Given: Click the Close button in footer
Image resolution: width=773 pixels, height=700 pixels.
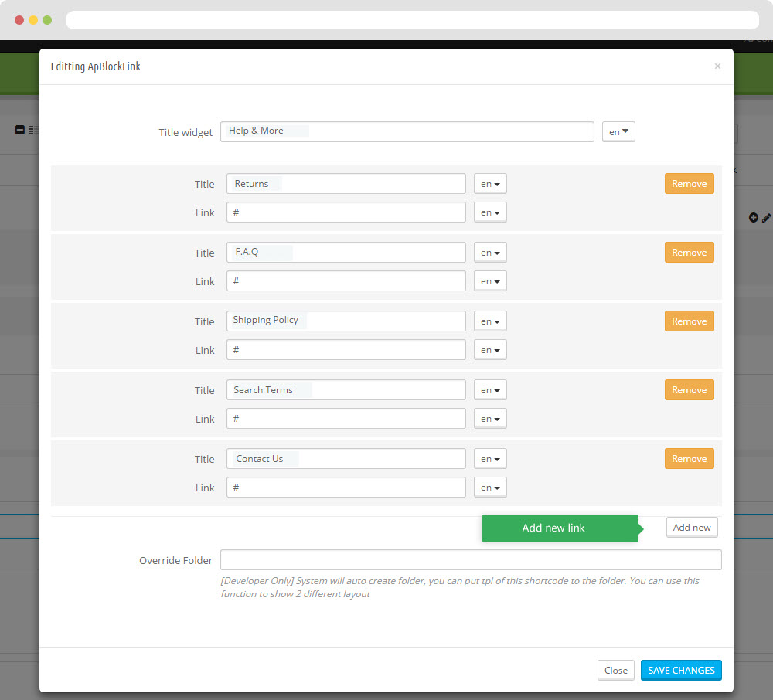Looking at the screenshot, I should coord(615,671).
